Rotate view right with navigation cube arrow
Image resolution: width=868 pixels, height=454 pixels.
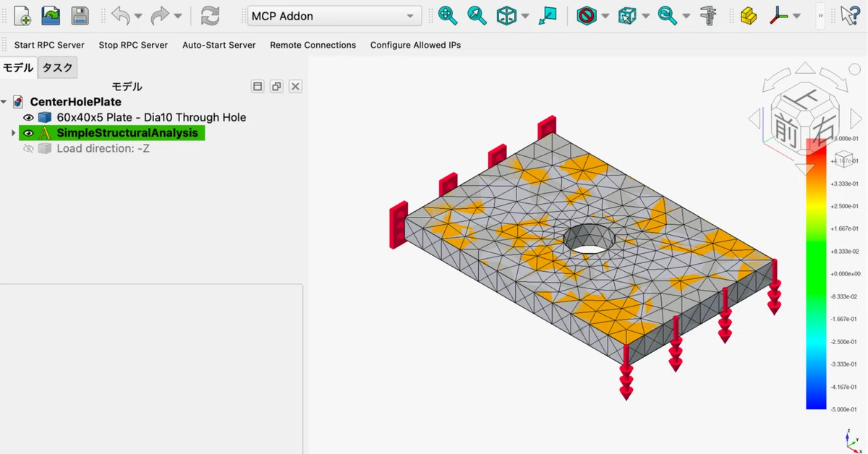[x=856, y=119]
